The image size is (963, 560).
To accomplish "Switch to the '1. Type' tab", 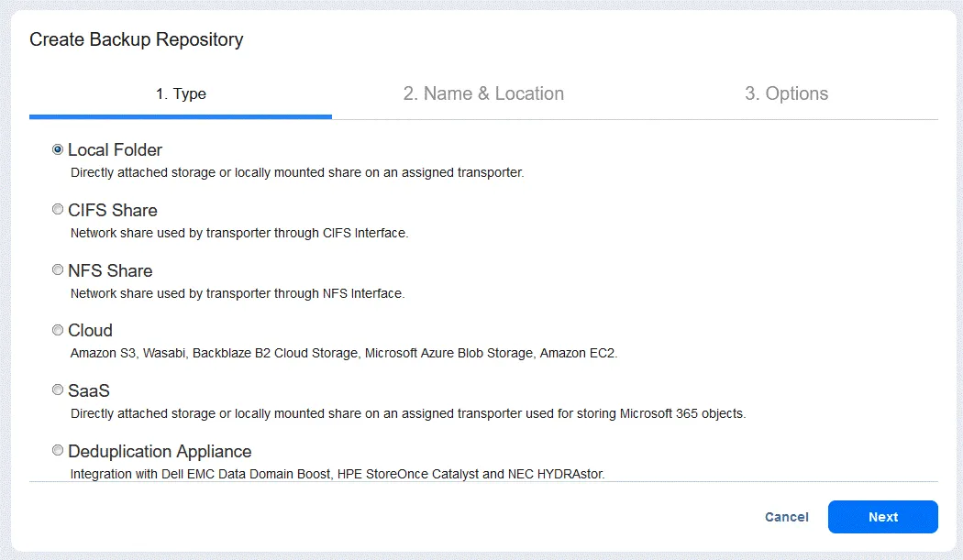I will pyautogui.click(x=181, y=93).
